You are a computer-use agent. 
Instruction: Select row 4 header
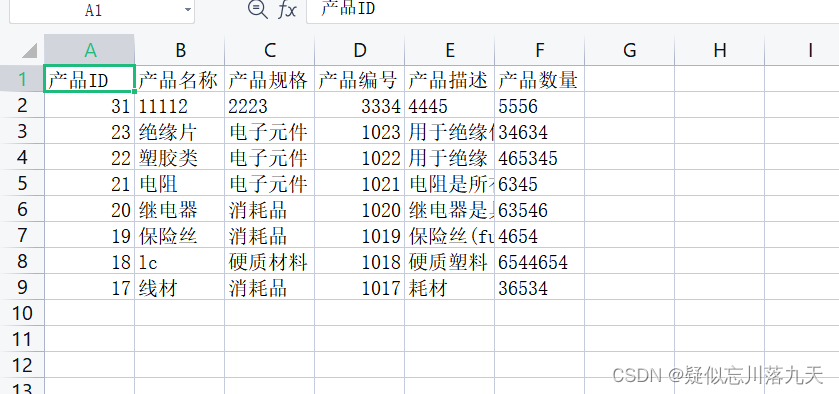[x=22, y=157]
